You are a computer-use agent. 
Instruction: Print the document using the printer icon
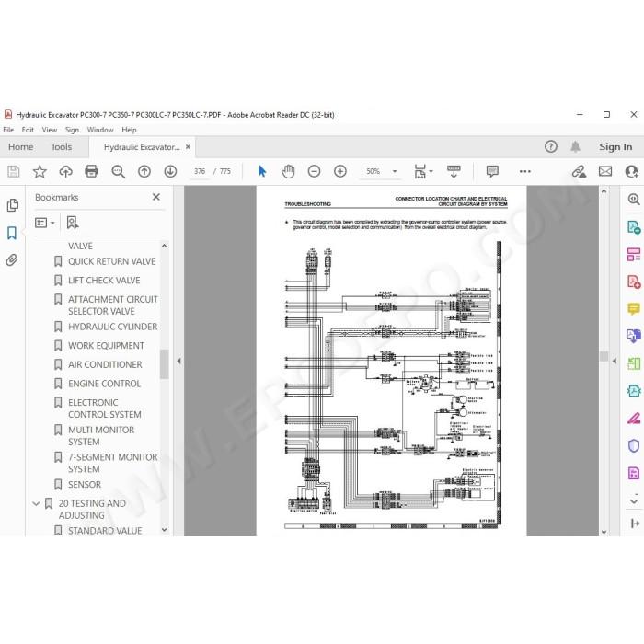[x=91, y=171]
